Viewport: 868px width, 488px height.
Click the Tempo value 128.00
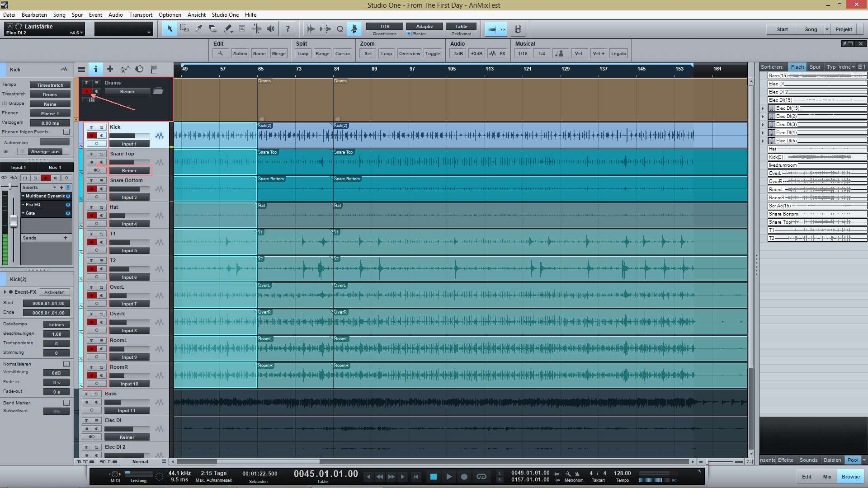[x=622, y=473]
